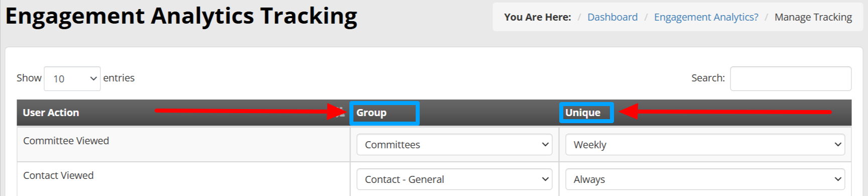The height and width of the screenshot is (196, 868).
Task: Click the You Are Here label
Action: coord(538,17)
